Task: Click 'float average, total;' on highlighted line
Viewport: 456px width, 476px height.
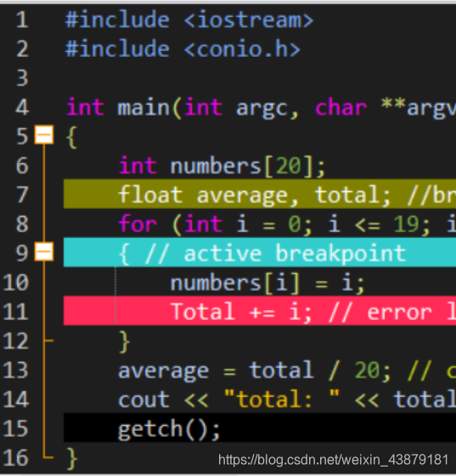Action: (x=255, y=195)
